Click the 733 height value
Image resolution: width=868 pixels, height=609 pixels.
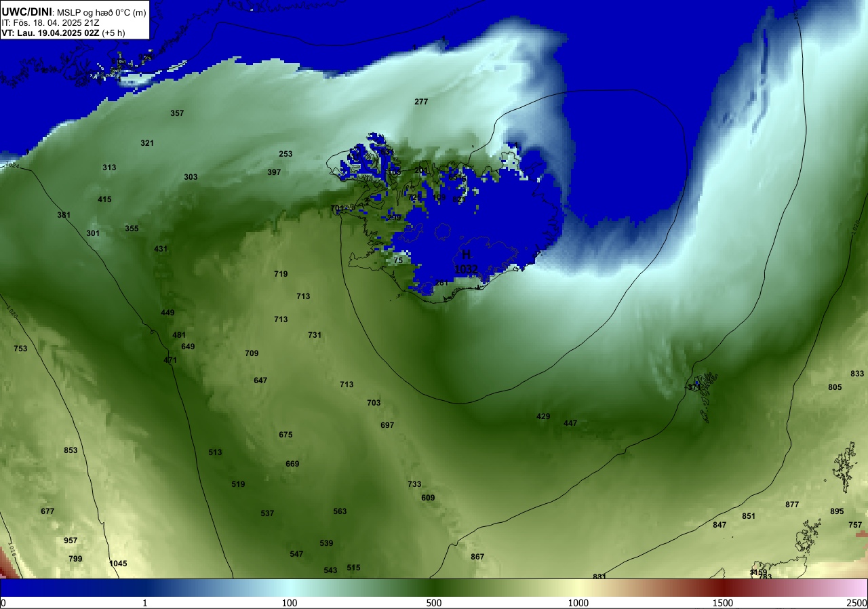414,484
